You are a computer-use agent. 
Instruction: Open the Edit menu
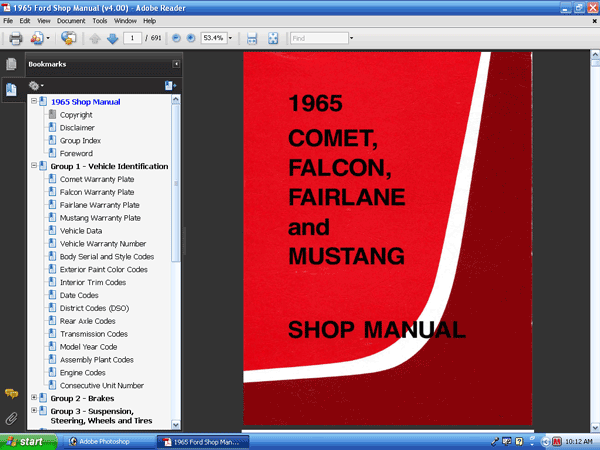(x=25, y=21)
